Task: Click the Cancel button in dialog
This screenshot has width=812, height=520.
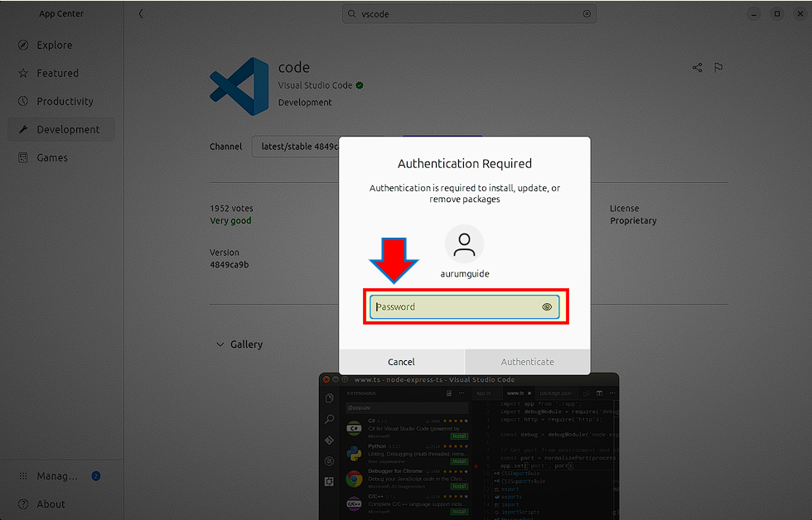Action: [401, 362]
